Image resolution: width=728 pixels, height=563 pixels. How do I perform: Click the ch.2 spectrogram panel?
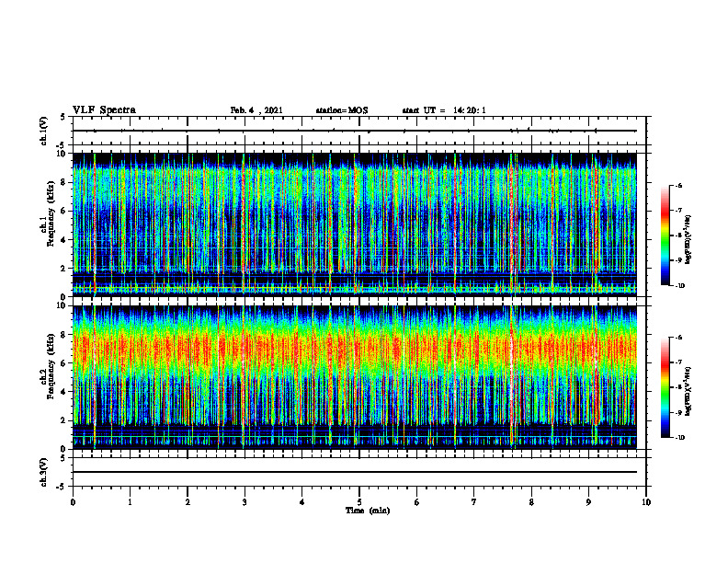pyautogui.click(x=355, y=377)
